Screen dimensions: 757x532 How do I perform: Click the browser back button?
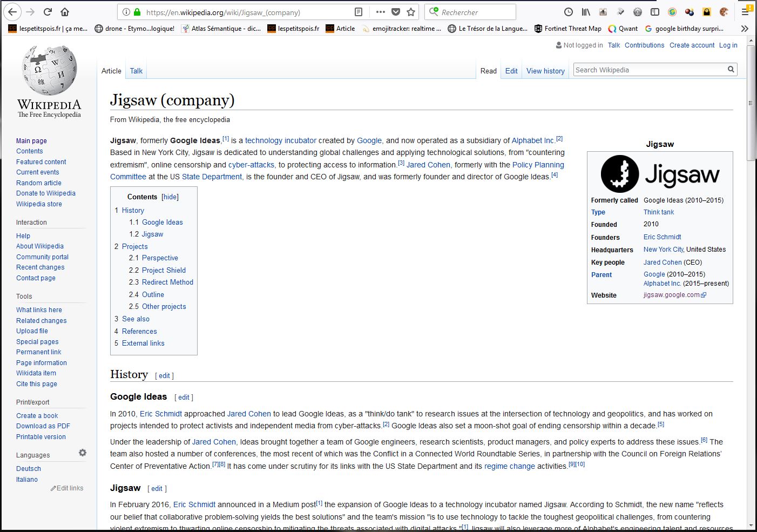click(x=12, y=12)
